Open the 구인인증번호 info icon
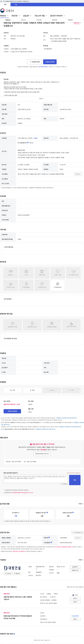Image resolution: width=84 pixels, height=644 pixels. click(52, 542)
